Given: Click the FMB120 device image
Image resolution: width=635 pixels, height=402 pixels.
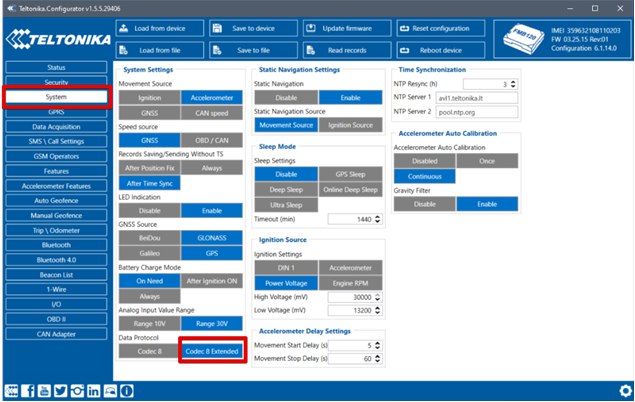Looking at the screenshot, I should click(x=523, y=39).
